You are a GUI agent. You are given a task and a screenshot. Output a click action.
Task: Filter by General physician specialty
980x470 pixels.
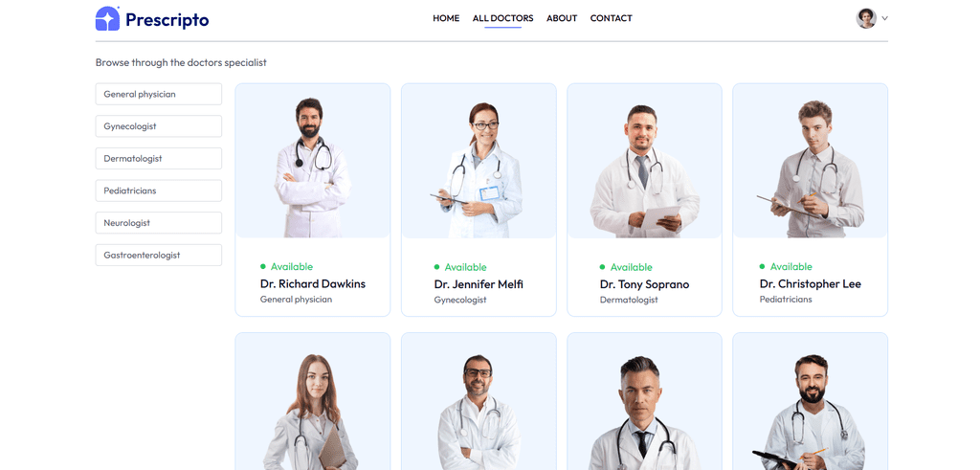pyautogui.click(x=159, y=95)
